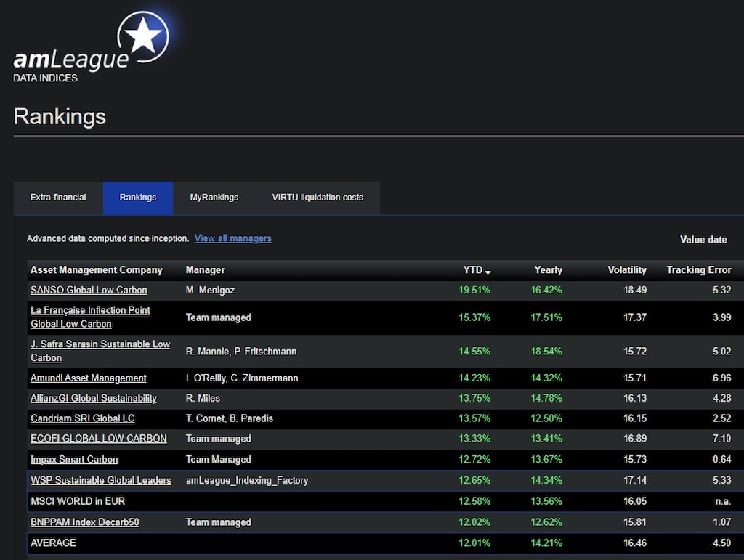Sort by Yearly column header
Screen dimensions: 744x560
[x=548, y=270]
